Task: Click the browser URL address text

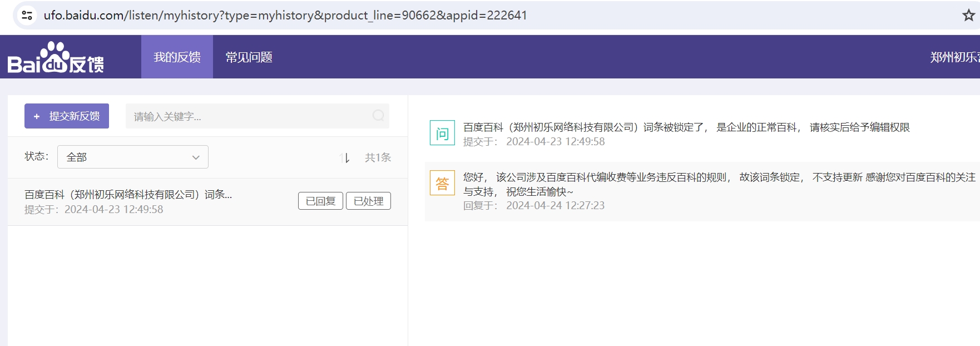Action: pyautogui.click(x=285, y=15)
